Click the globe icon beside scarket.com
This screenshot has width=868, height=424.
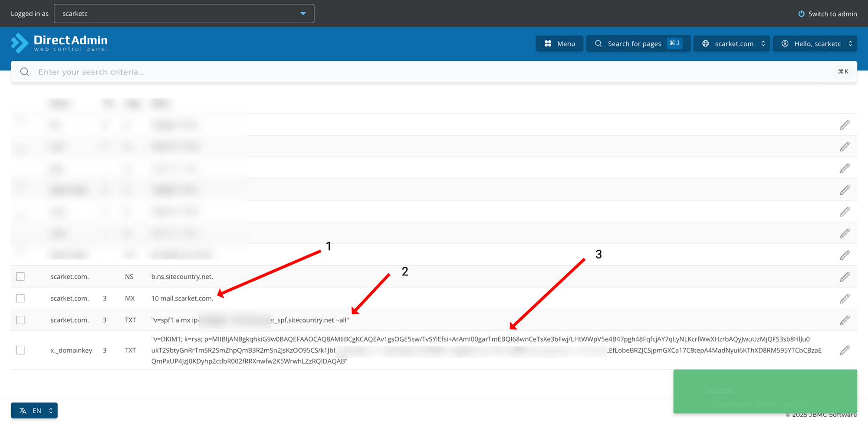706,43
